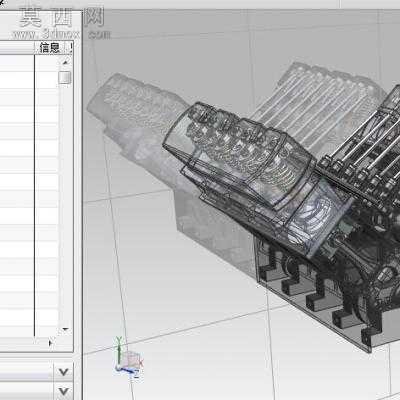Image resolution: width=400 pixels, height=400 pixels.
Task: Expand the lower chevron section at panel bottom
Action: (x=63, y=391)
